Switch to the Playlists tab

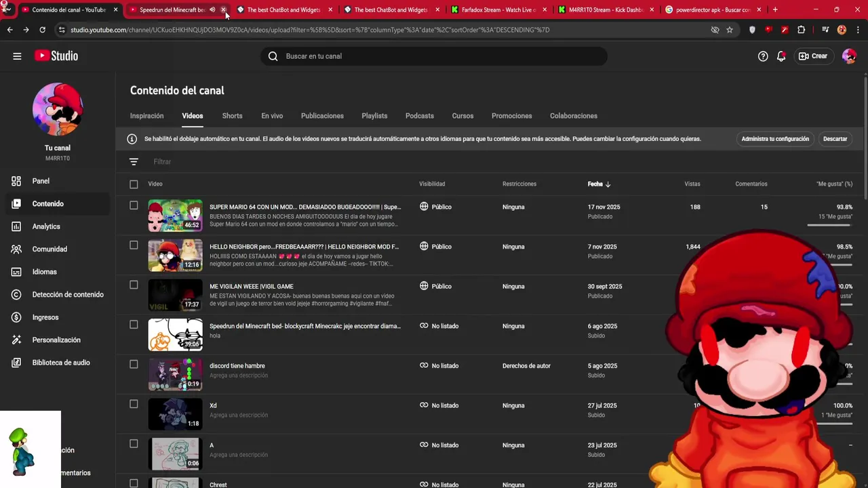point(374,116)
